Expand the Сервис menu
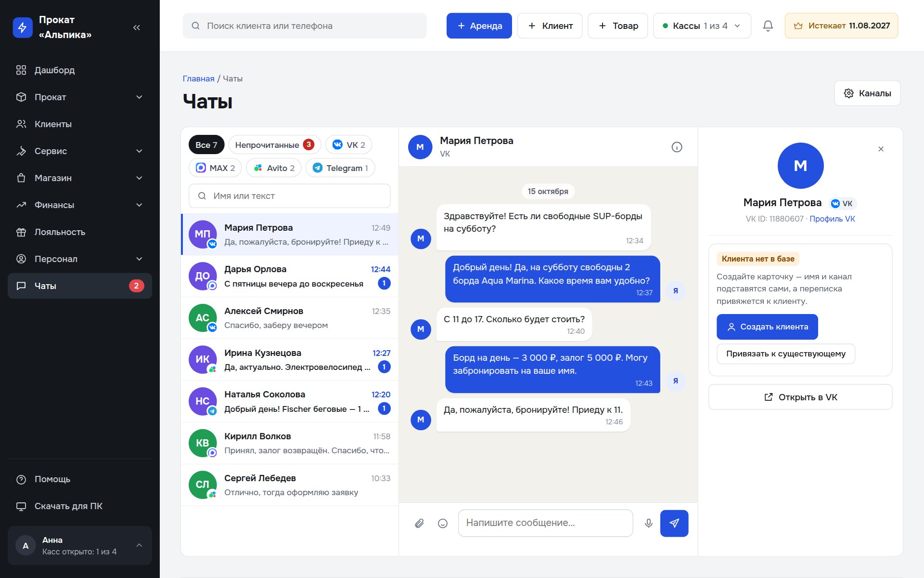Image resolution: width=924 pixels, height=578 pixels. pos(80,151)
